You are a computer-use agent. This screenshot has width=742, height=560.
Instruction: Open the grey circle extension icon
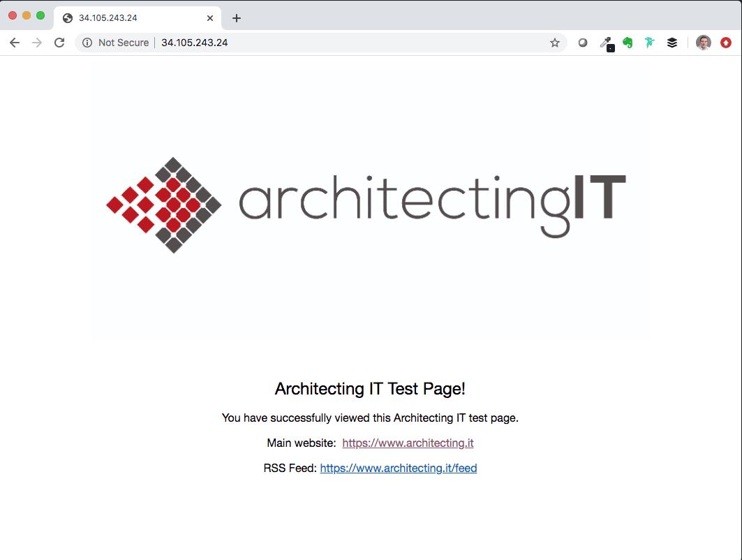(583, 43)
